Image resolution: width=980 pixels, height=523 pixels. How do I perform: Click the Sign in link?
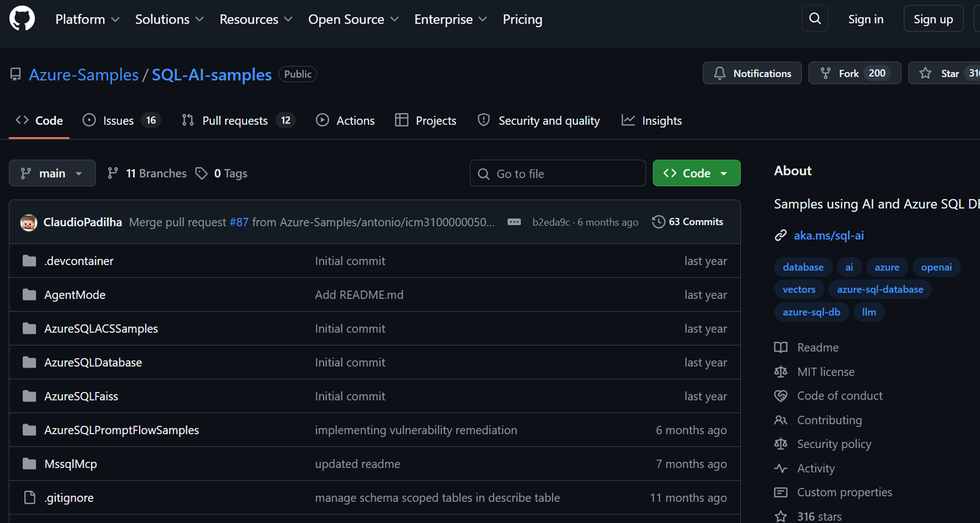[866, 20]
